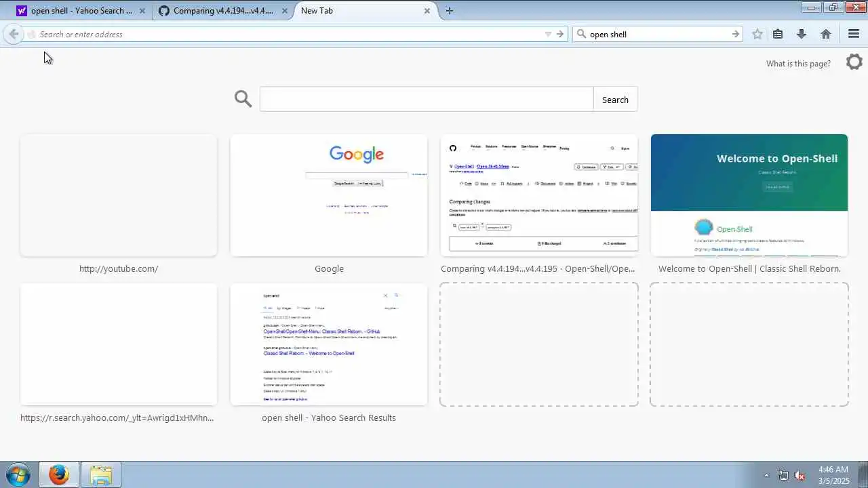Click the search bar go arrow
The height and width of the screenshot is (488, 868).
tap(736, 34)
